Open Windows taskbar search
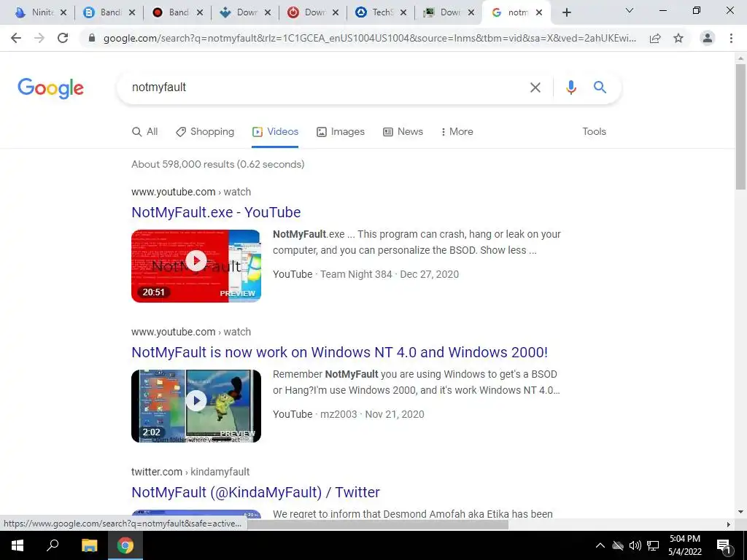The image size is (747, 560). pos(53,545)
